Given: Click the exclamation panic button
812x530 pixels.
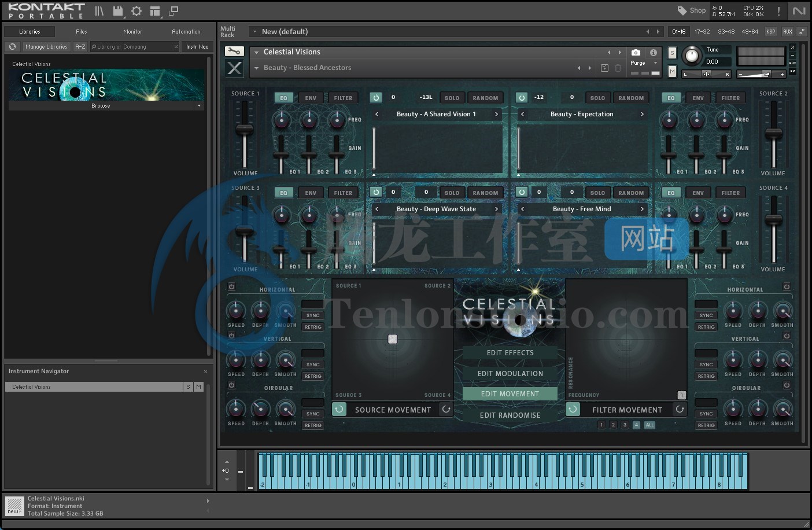Looking at the screenshot, I should click(x=778, y=10).
